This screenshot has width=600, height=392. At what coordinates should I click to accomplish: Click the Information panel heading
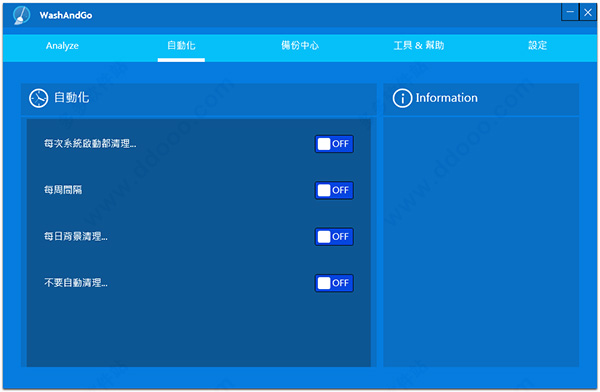coord(447,98)
